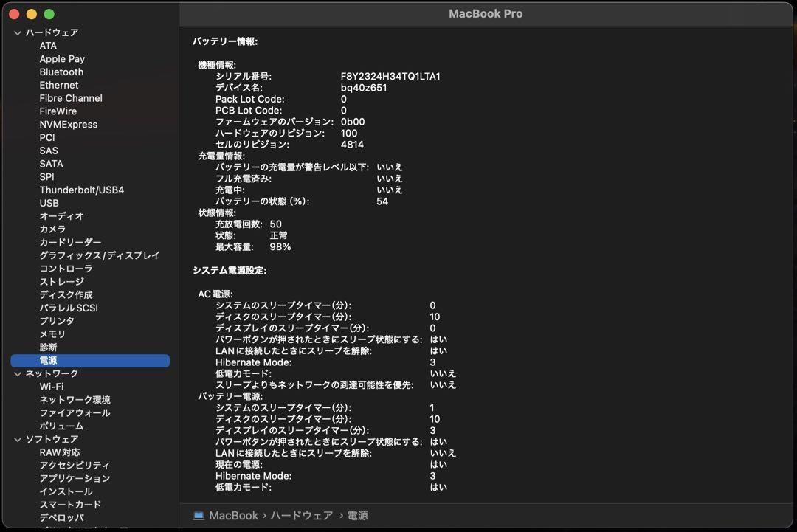Select the highlighted 電源 sidebar item
Viewport: 797px width, 532px height.
pyautogui.click(x=90, y=361)
